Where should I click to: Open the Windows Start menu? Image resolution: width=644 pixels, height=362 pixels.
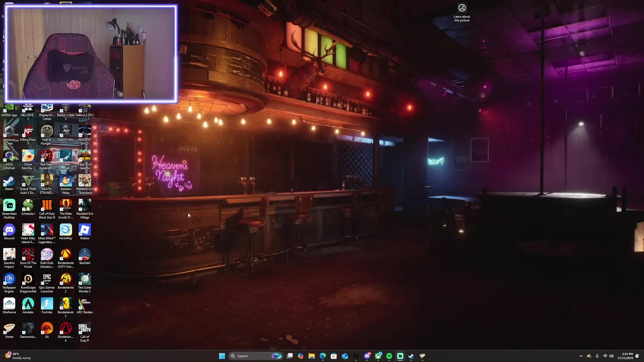[222, 356]
